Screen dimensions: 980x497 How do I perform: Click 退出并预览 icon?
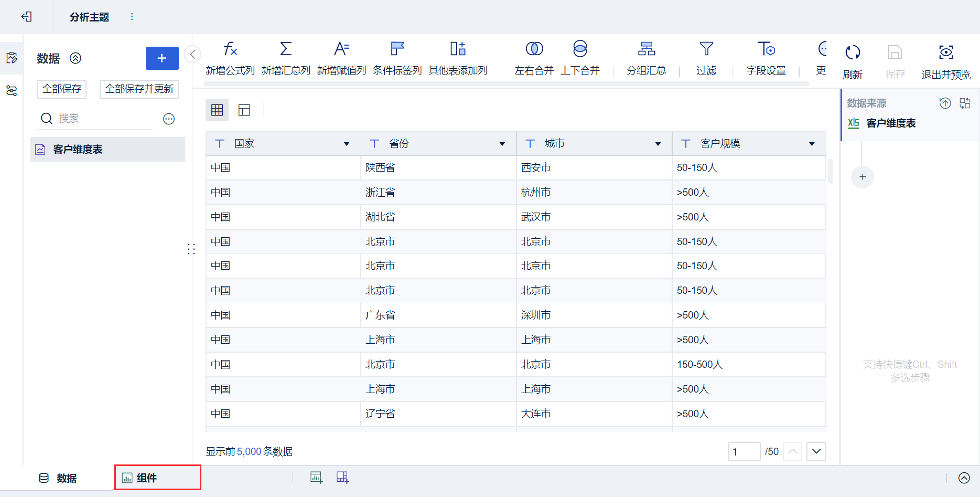[x=946, y=61]
